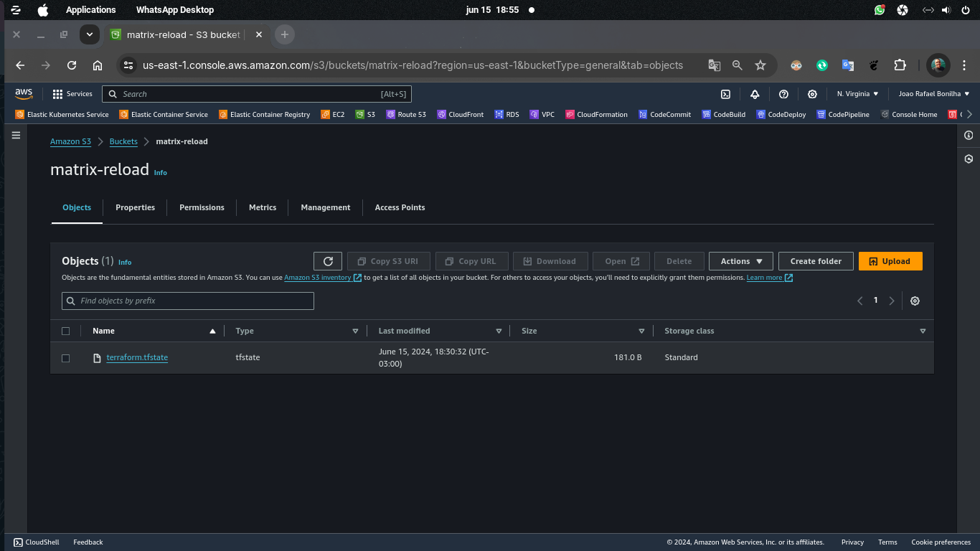Viewport: 980px width, 551px height.
Task: Open the Services grid menu
Action: click(x=72, y=94)
